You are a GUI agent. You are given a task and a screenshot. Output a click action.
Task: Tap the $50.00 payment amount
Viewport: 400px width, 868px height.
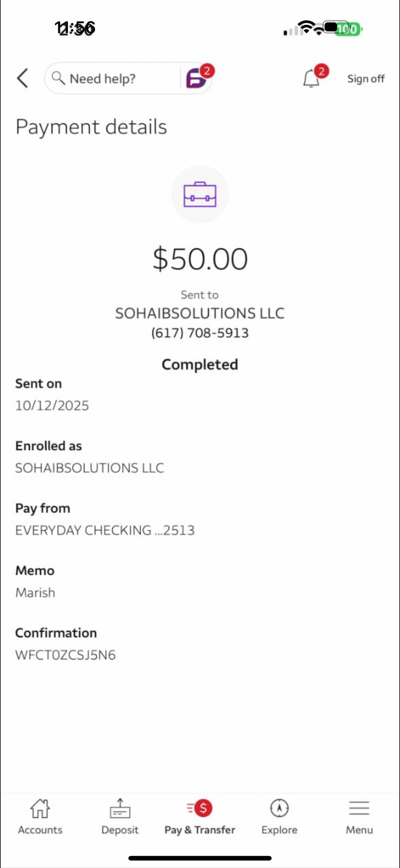tap(200, 259)
